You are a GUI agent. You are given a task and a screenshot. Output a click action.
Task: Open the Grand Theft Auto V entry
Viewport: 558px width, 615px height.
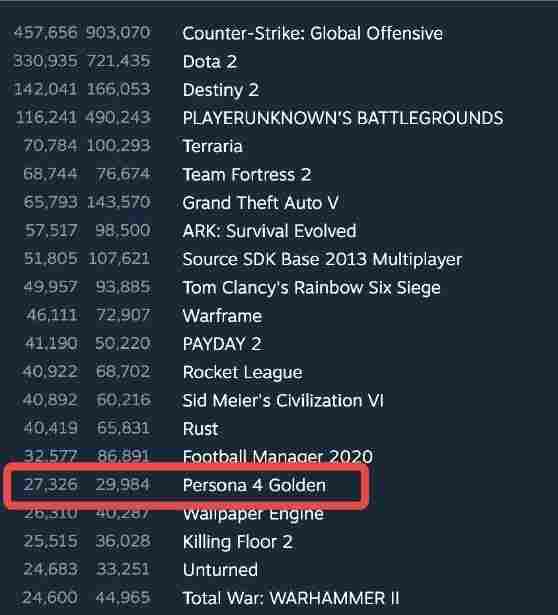coord(260,203)
